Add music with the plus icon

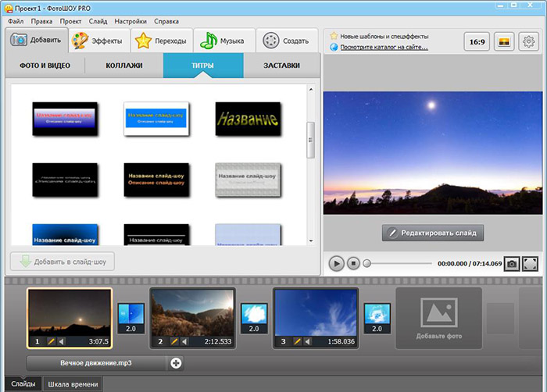[176, 363]
